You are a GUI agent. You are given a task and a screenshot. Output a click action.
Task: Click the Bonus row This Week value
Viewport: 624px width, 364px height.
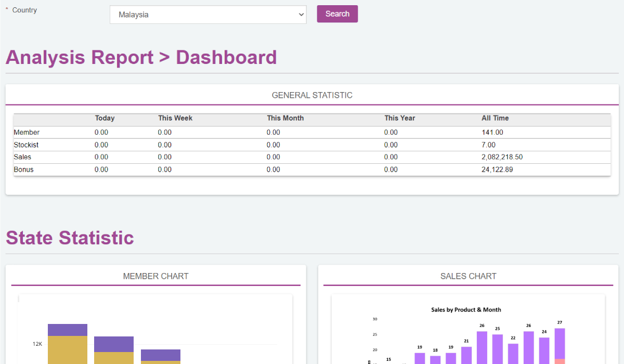click(165, 170)
